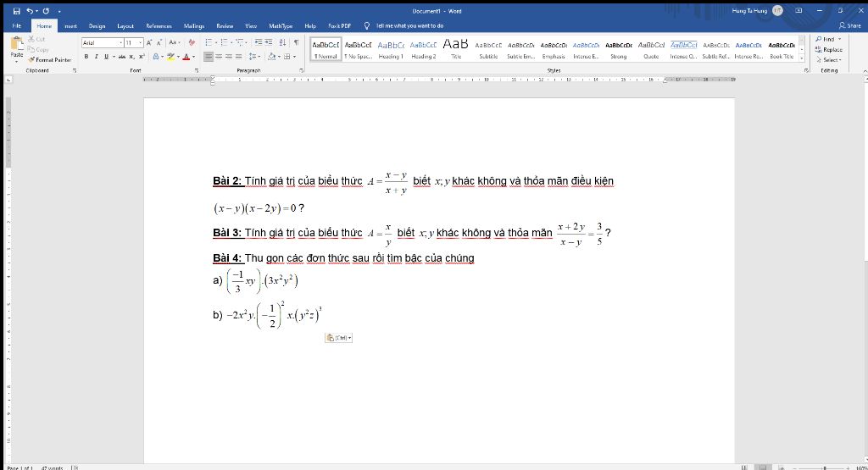Toggle Italic formatting
Image resolution: width=868 pixels, height=470 pixels.
pos(97,57)
